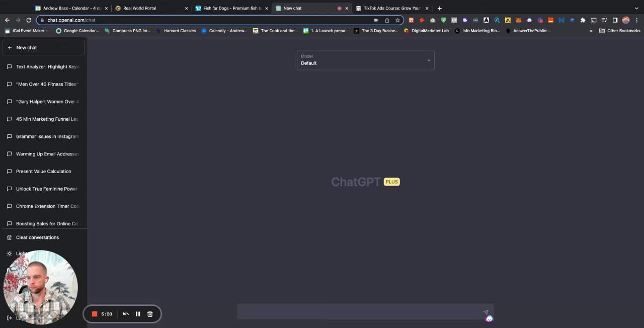Open 'Boosting Sales for Online Co' conversation
Viewport: 644px width, 328px height.
click(43, 224)
